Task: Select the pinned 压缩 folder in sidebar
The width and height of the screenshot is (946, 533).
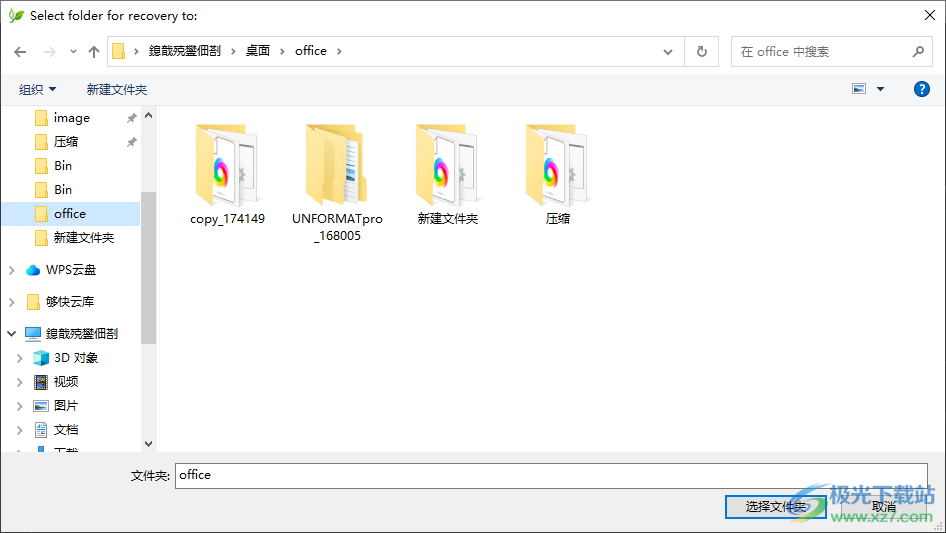Action: click(66, 142)
